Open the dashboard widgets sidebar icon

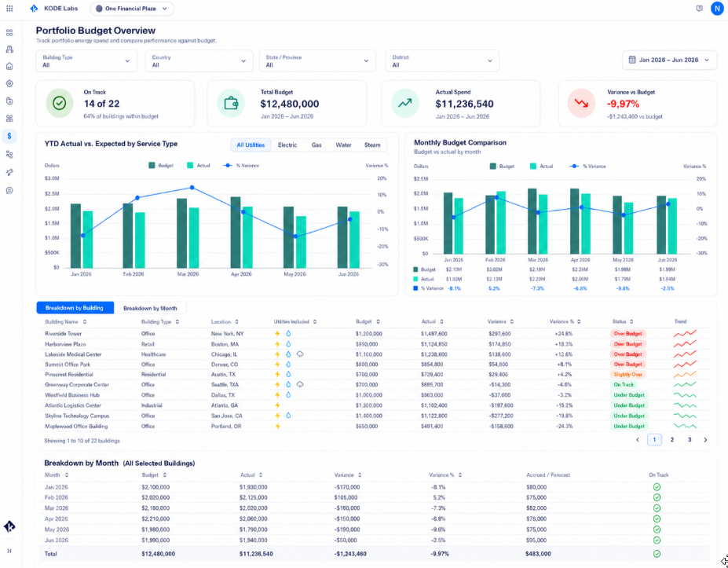[x=9, y=119]
